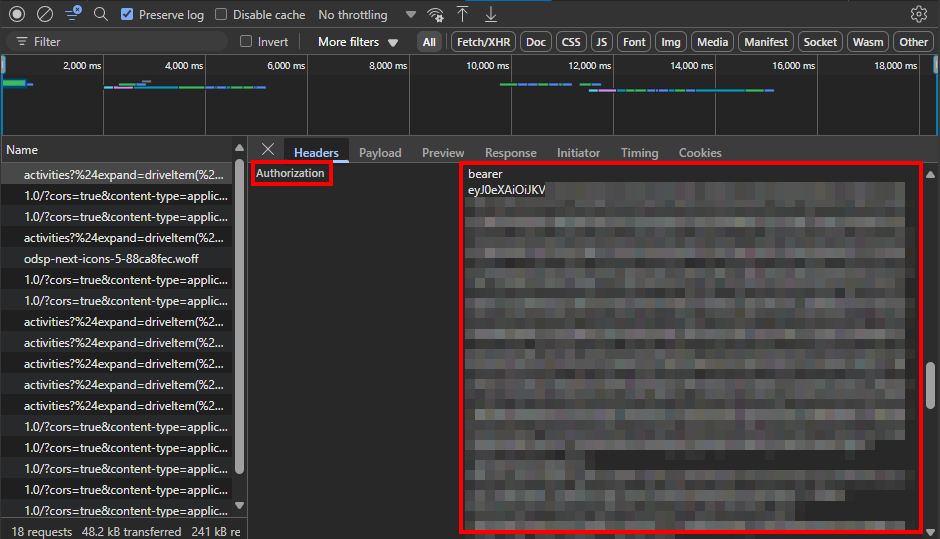Image resolution: width=940 pixels, height=539 pixels.
Task: Filter by Socket requests
Action: (x=820, y=42)
